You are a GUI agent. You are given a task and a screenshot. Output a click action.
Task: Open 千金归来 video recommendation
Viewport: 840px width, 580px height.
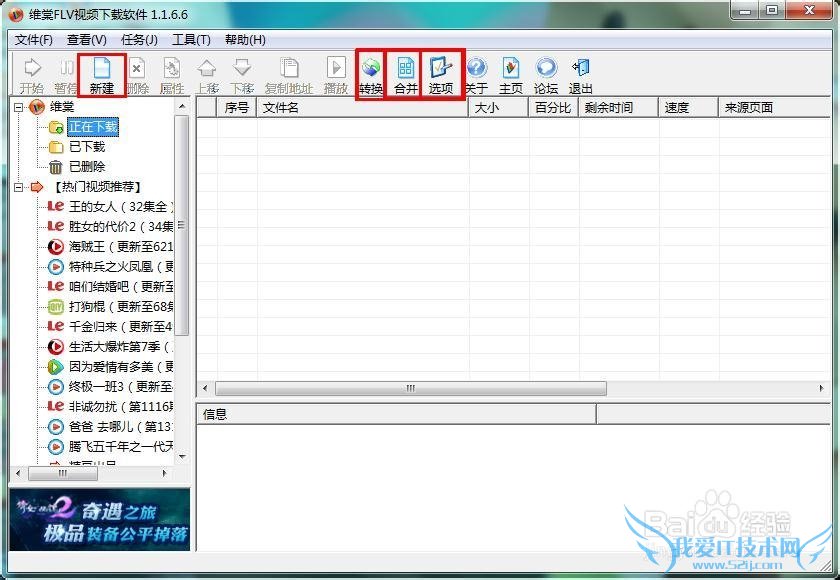pos(121,327)
